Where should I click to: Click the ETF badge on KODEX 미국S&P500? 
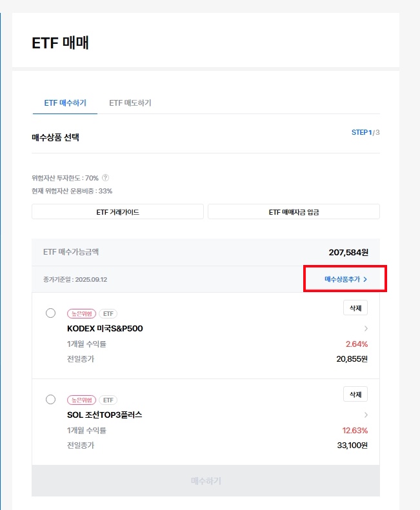point(108,313)
